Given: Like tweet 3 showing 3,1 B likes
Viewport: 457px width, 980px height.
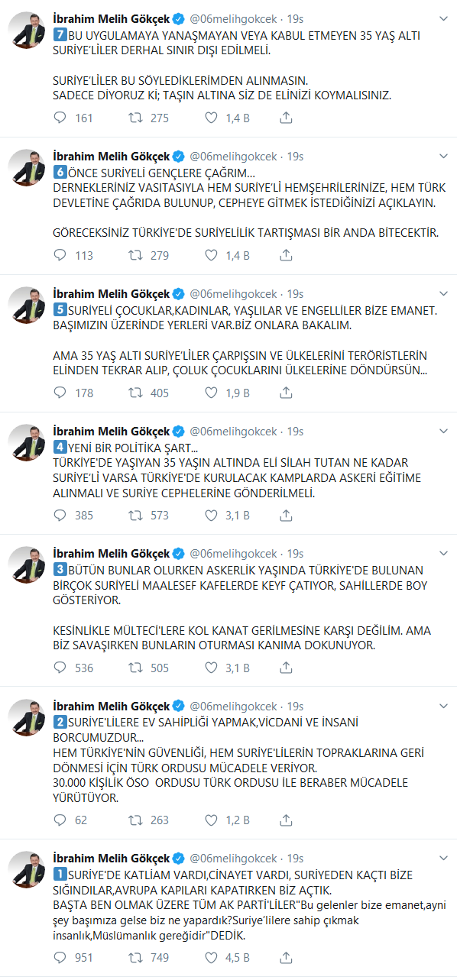Looking at the screenshot, I should click(212, 668).
